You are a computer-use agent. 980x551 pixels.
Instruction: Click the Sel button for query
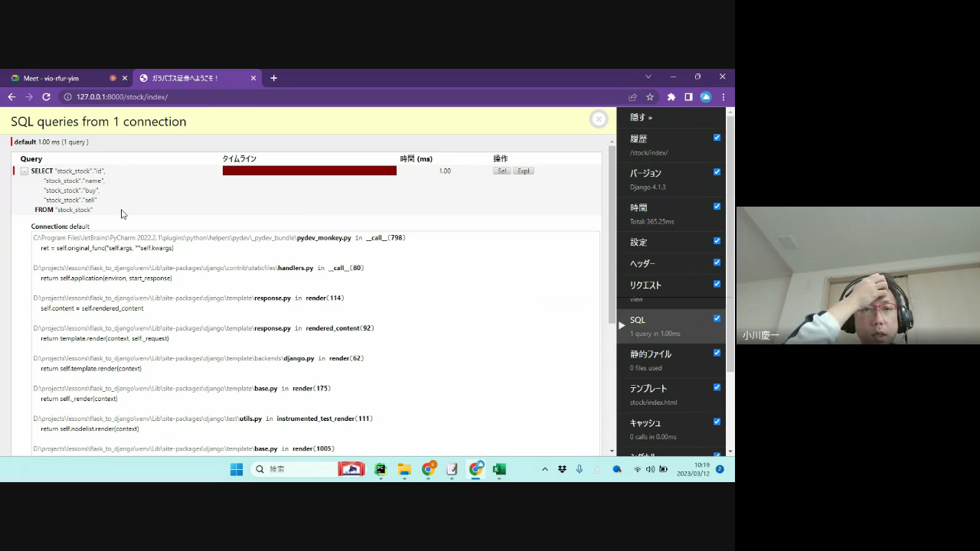tap(501, 171)
